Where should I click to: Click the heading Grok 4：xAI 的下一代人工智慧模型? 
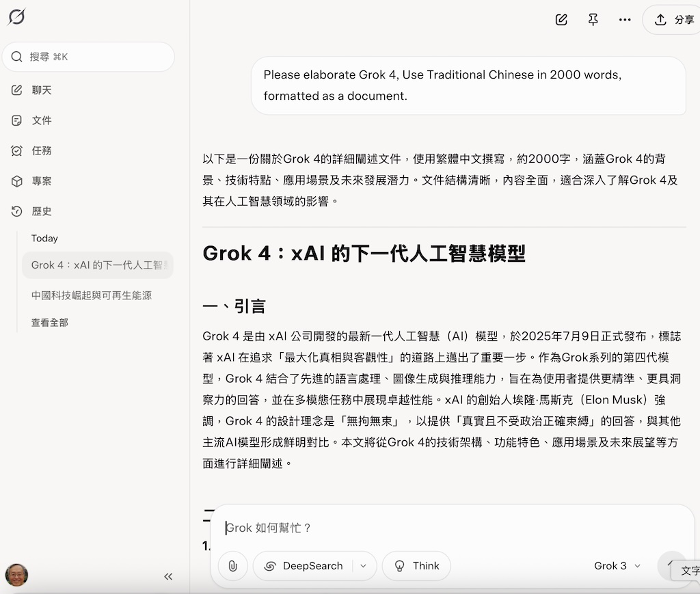364,254
